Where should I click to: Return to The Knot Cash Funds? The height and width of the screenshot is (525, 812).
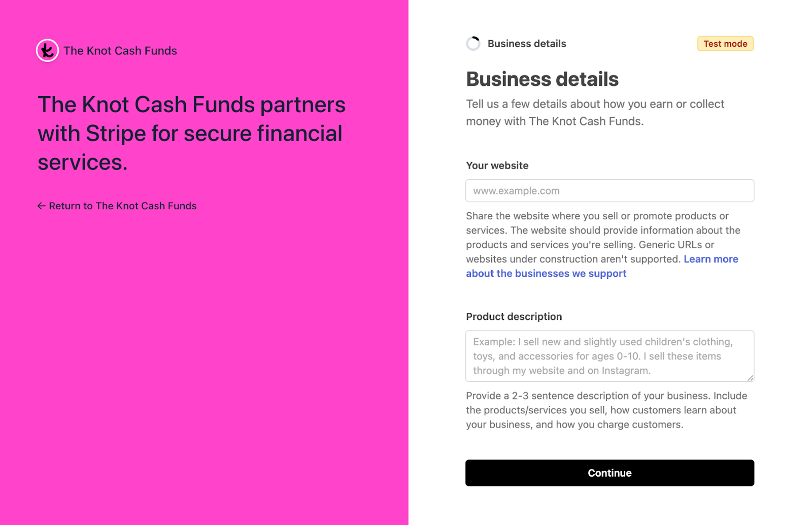pos(117,206)
